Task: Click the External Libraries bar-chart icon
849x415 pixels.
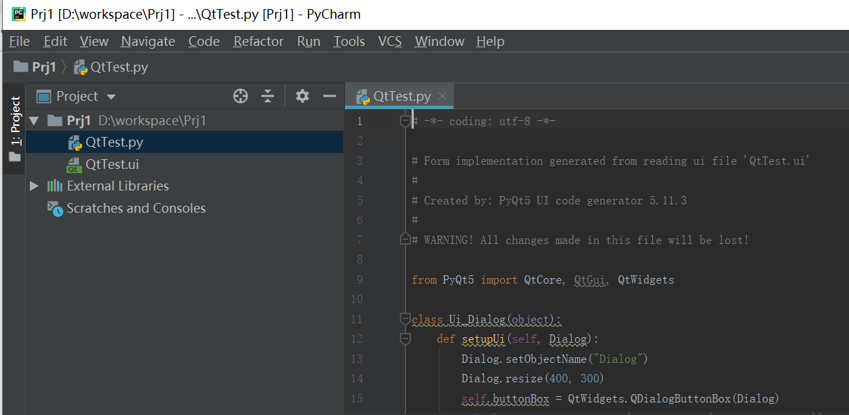Action: tap(55, 186)
